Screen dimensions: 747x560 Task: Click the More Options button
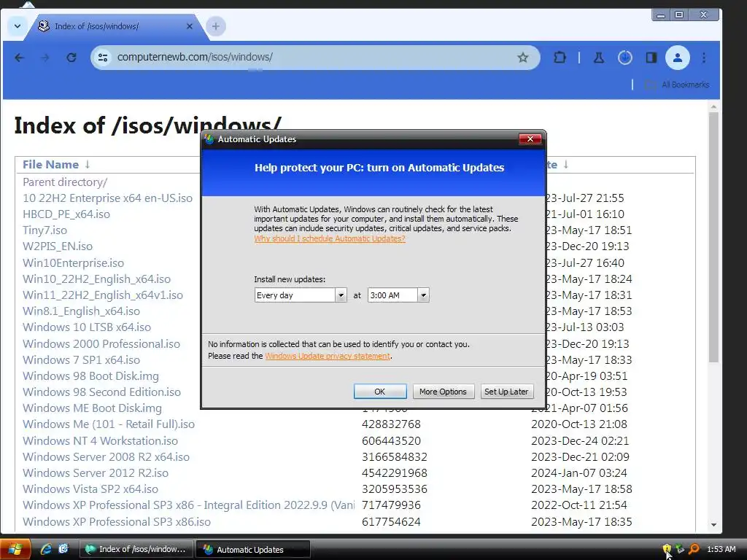[x=443, y=392]
